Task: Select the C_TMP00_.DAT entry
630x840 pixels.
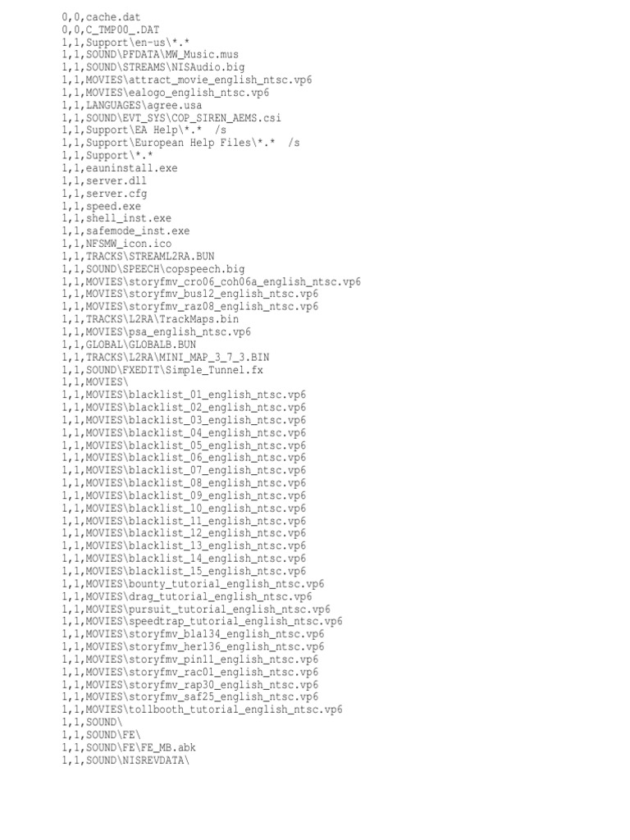Action: click(x=111, y=30)
